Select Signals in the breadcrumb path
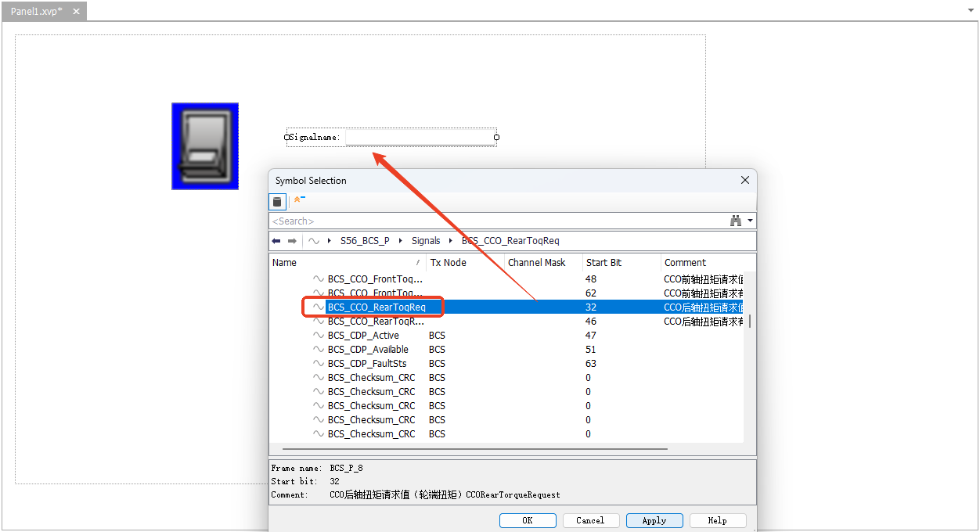Viewport: 980px width, 532px height. [426, 241]
